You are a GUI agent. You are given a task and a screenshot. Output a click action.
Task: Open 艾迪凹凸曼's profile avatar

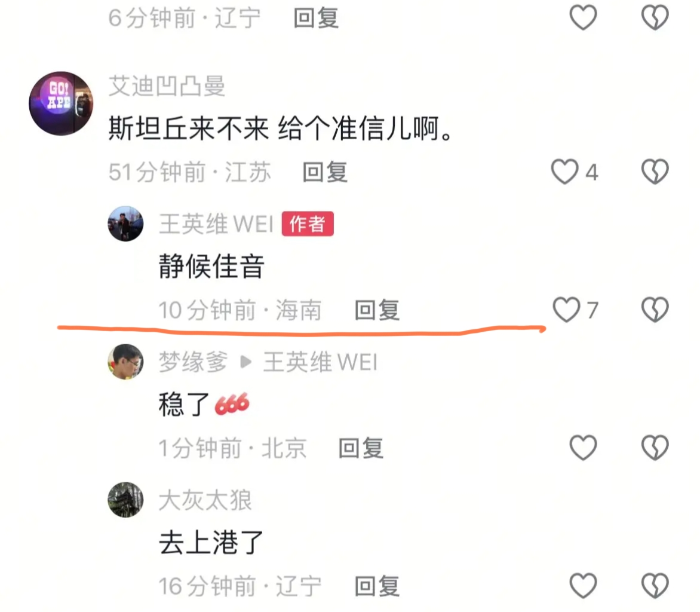click(61, 103)
